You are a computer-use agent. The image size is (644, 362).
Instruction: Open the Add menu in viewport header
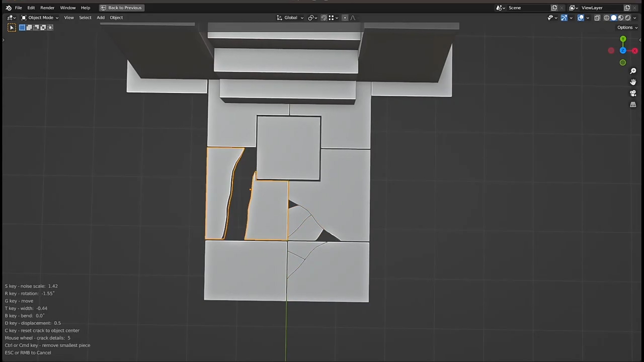point(101,18)
